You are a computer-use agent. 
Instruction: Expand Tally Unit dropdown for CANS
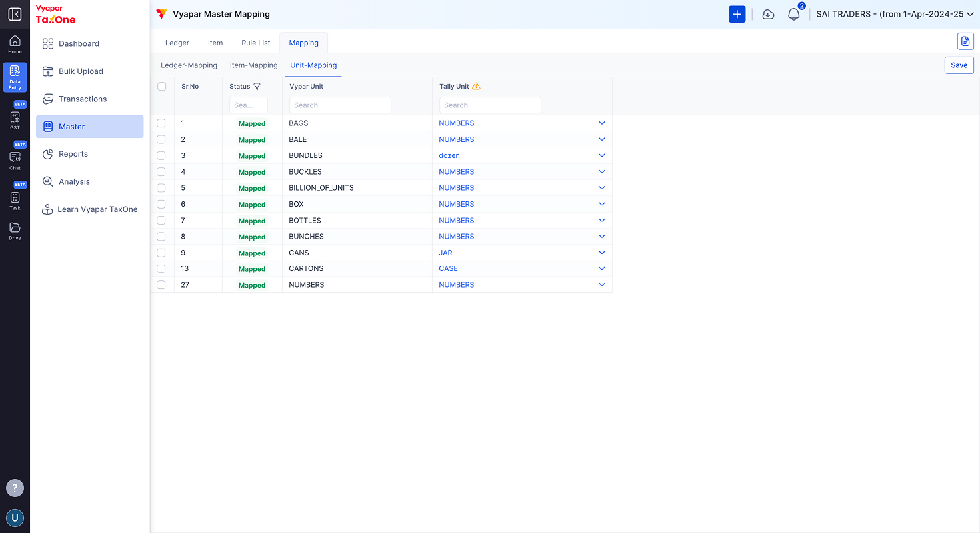pos(601,253)
